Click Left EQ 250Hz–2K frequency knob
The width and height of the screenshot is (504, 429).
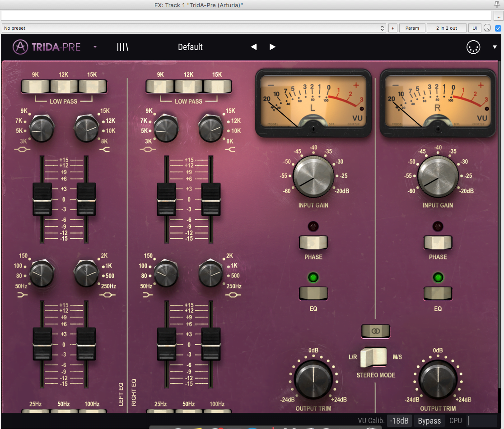pos(86,273)
